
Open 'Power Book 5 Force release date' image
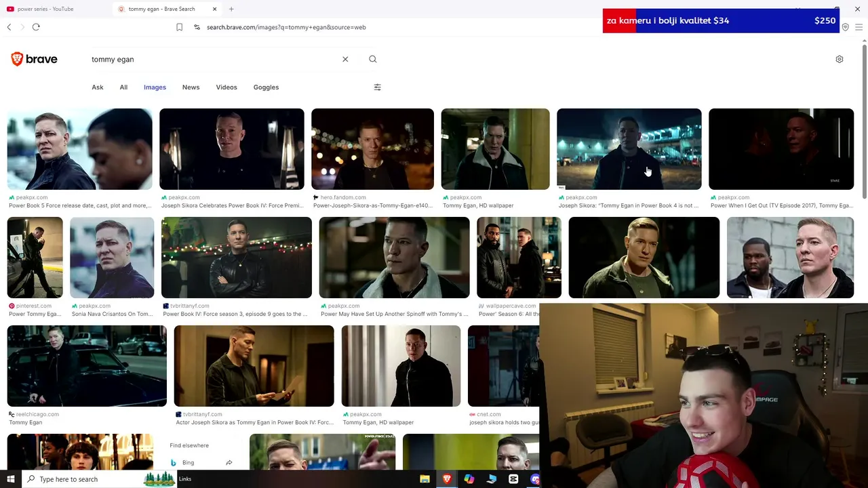(80, 149)
